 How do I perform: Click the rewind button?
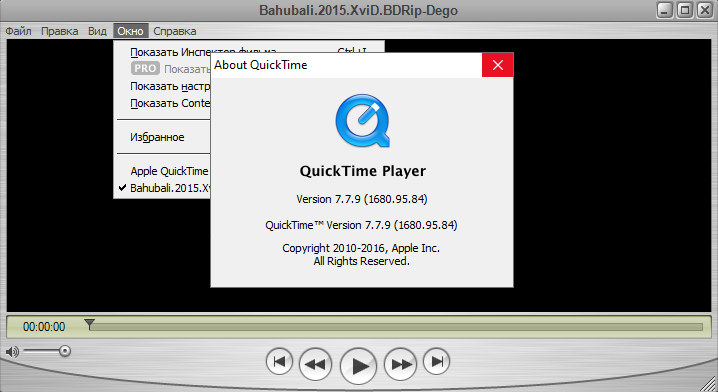(x=315, y=364)
